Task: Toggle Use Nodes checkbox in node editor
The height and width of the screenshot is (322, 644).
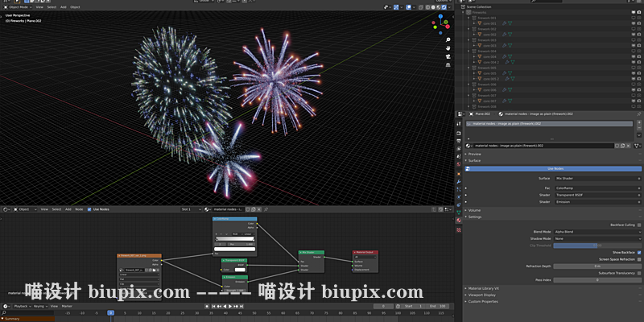Action: (x=89, y=209)
